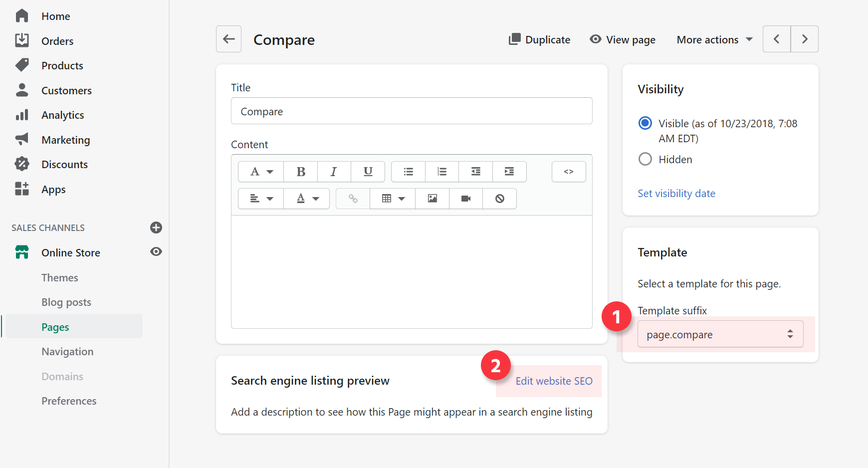Screen dimensions: 868x468
Task: Toggle italic text formatting
Action: (x=334, y=172)
